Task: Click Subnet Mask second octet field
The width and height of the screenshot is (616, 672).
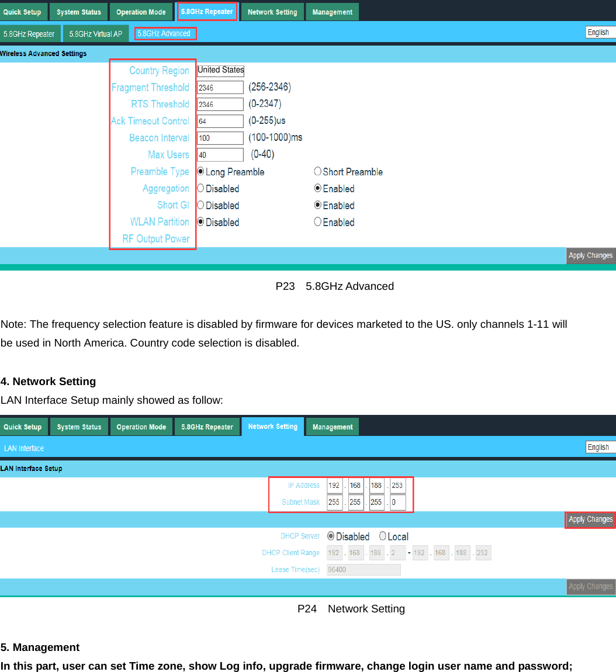Action: click(x=356, y=503)
